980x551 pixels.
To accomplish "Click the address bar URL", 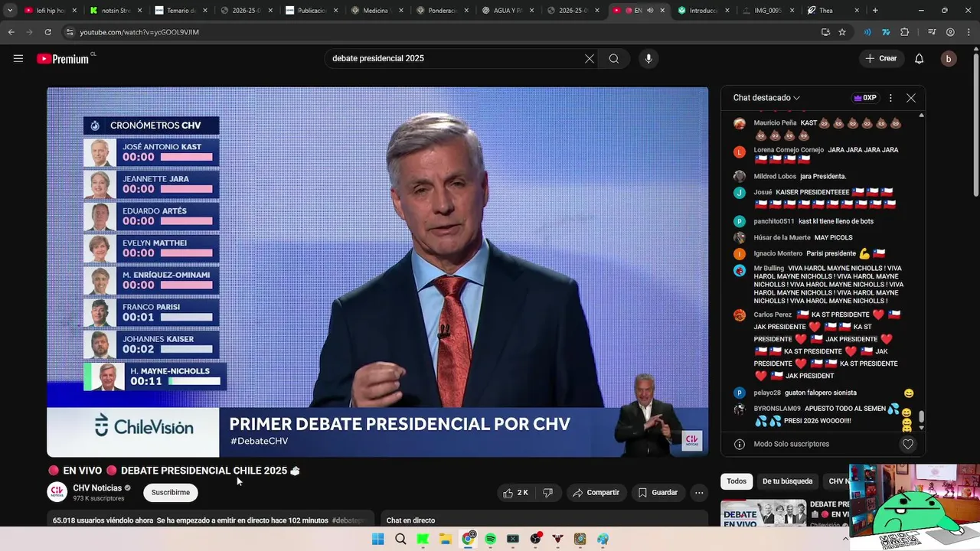I will pos(139,32).
